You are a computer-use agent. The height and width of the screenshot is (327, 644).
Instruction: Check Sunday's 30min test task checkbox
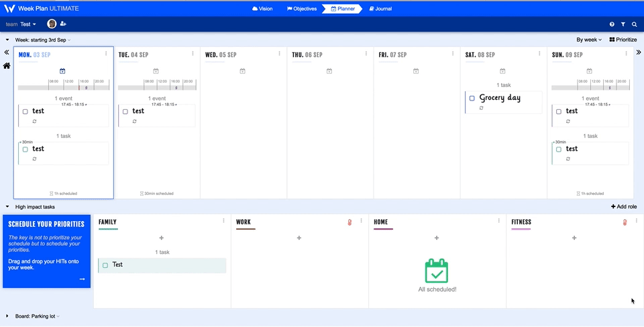559,149
